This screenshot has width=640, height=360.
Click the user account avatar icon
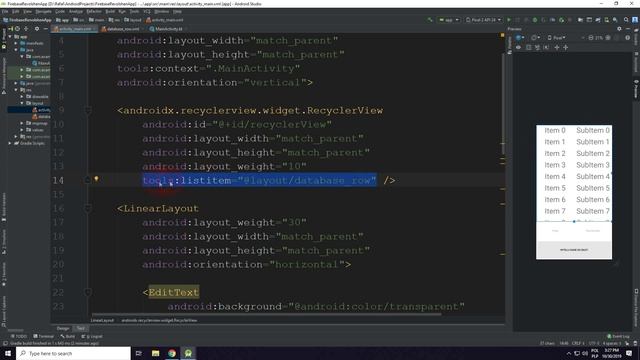point(635,20)
